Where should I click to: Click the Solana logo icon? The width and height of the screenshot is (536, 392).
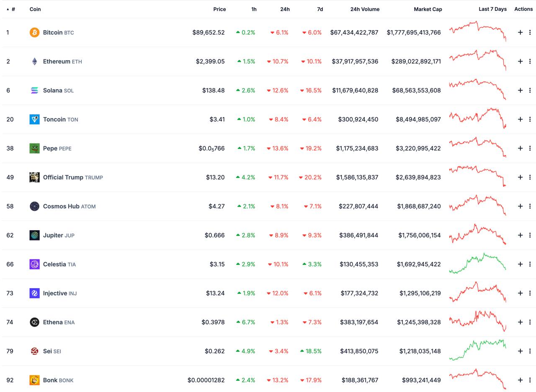click(x=34, y=90)
